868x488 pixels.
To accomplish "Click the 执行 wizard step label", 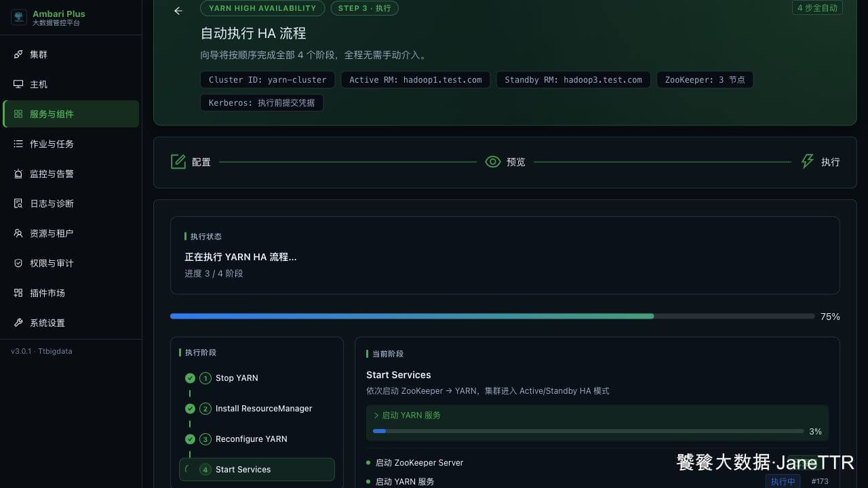I will pos(831,162).
